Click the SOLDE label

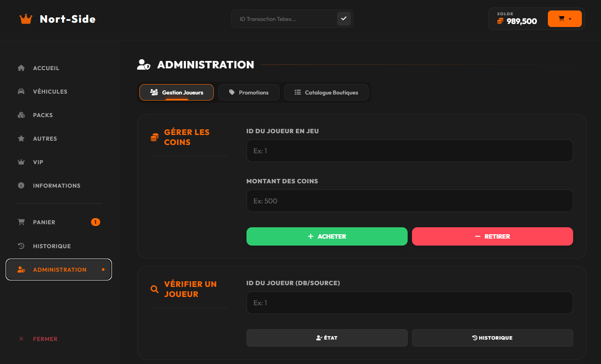pyautogui.click(x=505, y=14)
